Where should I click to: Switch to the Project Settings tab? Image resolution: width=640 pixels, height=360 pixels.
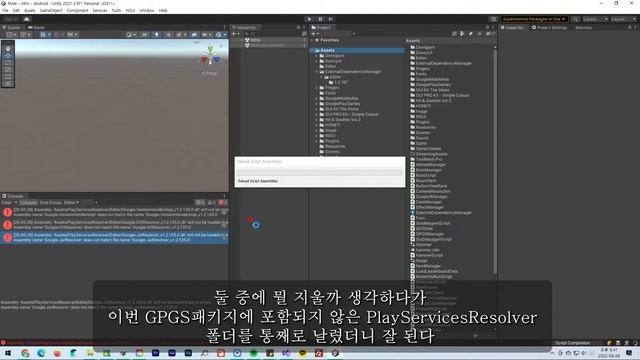click(x=549, y=27)
